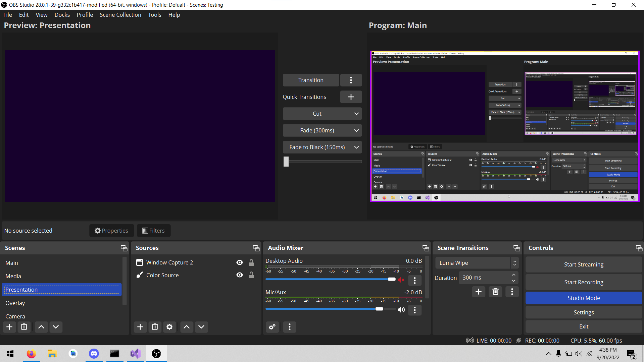This screenshot has width=644, height=362.
Task: Expand the Fade to Black (150ms) dropdown
Action: pyautogui.click(x=356, y=147)
